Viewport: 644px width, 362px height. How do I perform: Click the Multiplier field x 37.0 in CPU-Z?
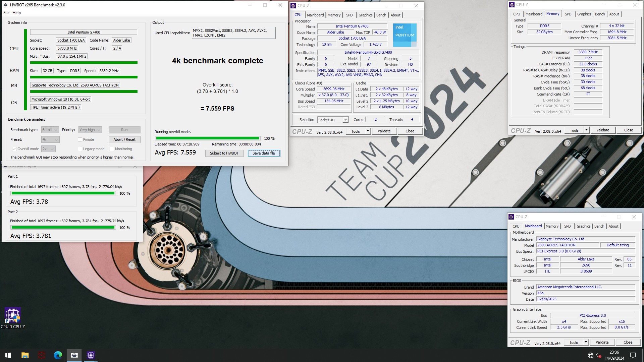334,95
